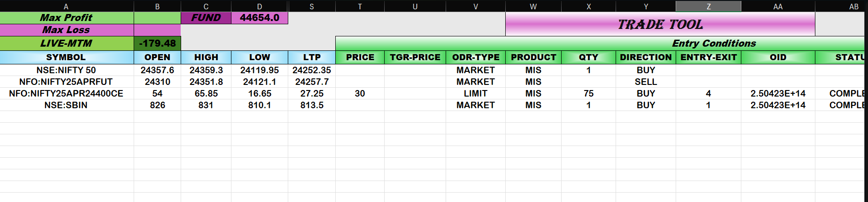Click the SYMBOL column header cell
This screenshot has width=868, height=202.
[x=66, y=57]
